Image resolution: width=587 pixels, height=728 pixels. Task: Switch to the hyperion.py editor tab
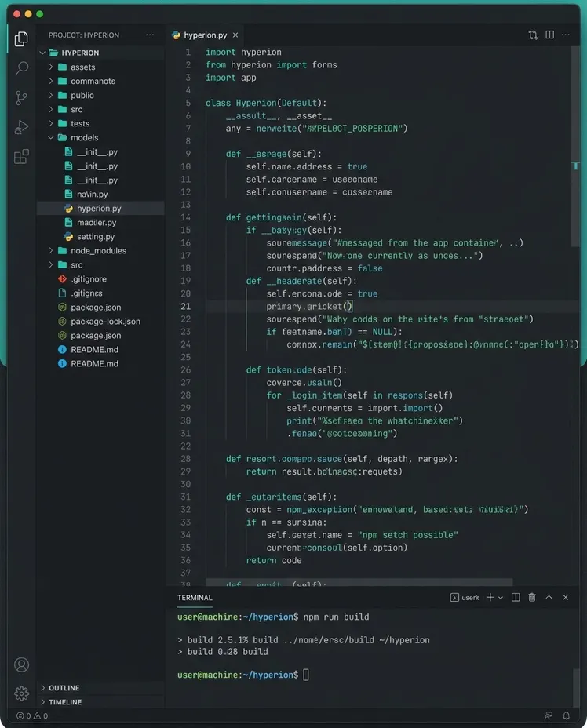(205, 35)
